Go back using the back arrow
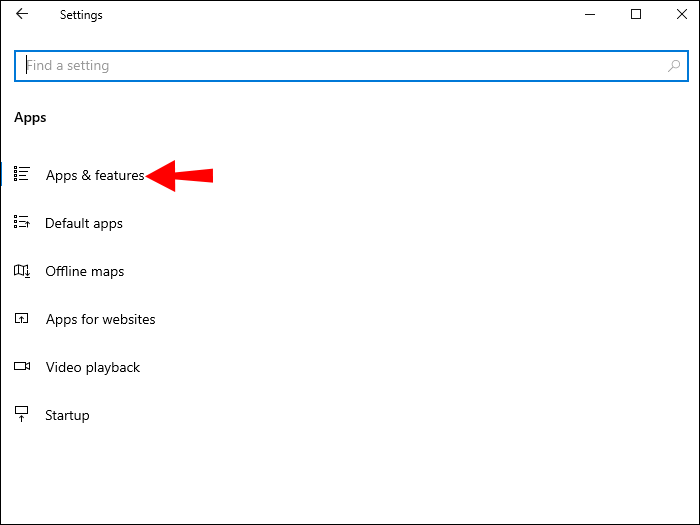Viewport: 700px width, 525px height. 23,15
